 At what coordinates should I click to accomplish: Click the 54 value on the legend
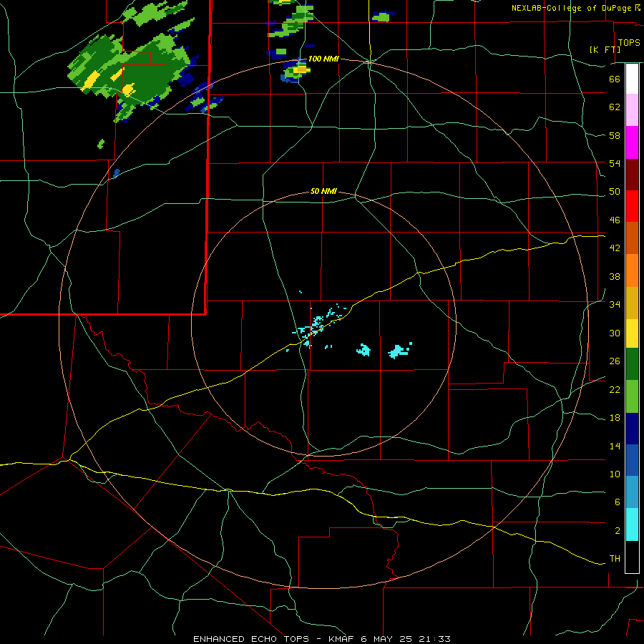click(615, 163)
